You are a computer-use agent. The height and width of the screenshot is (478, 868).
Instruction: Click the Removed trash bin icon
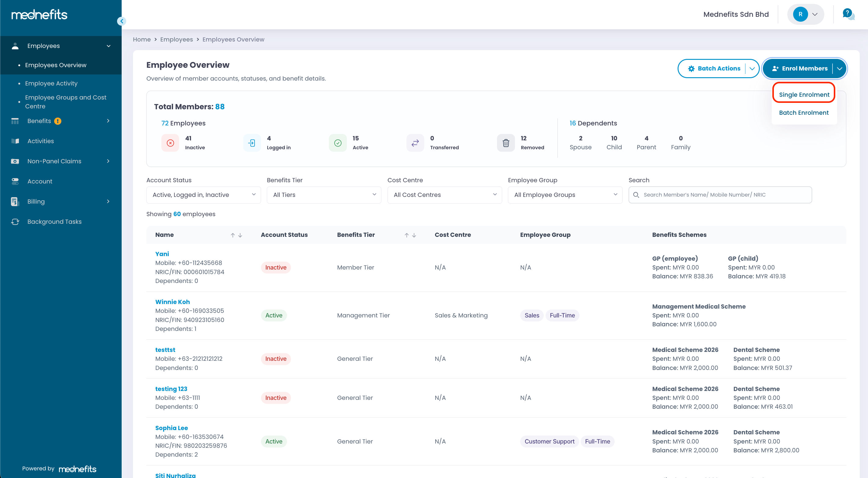pos(506,143)
